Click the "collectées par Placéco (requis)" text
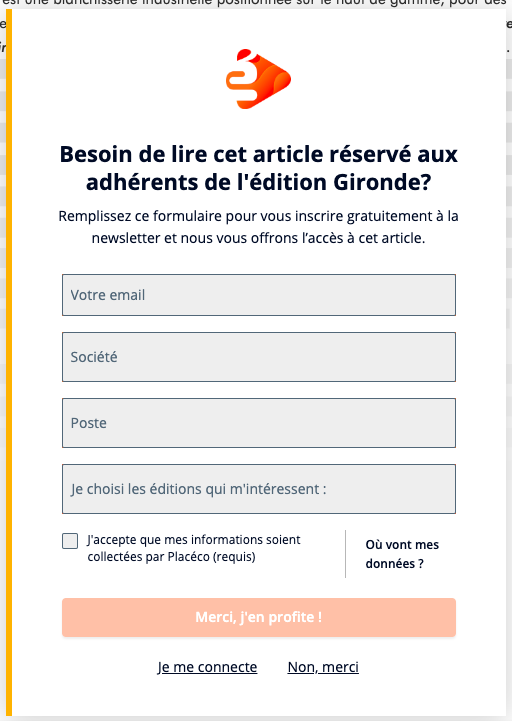 tap(171, 557)
